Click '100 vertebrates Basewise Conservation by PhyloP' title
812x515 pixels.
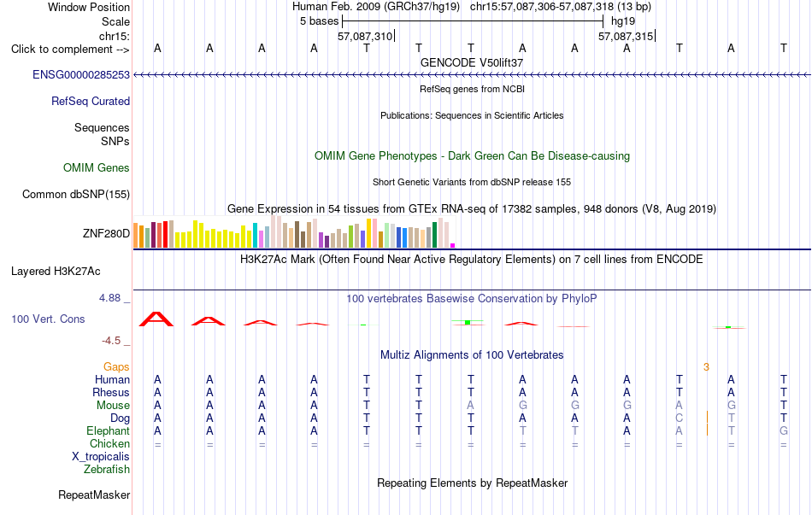tap(471, 299)
